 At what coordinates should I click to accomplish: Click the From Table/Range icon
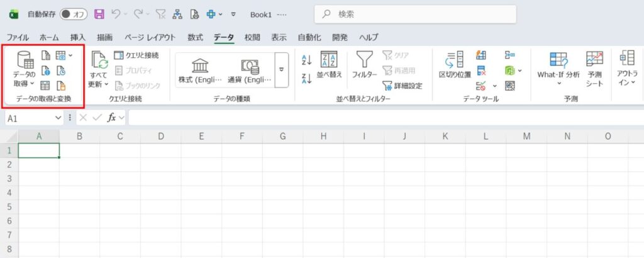click(46, 86)
